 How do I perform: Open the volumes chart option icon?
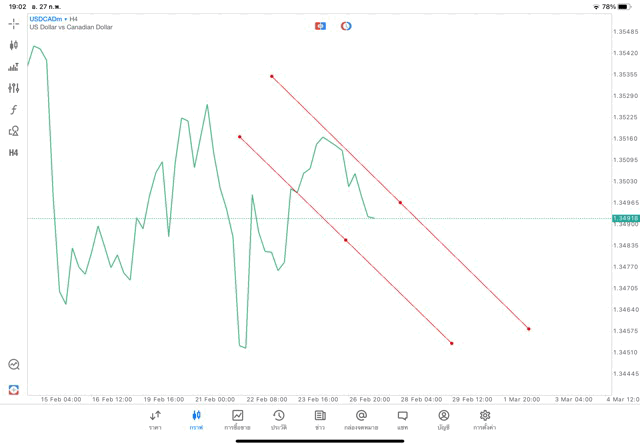tap(14, 67)
